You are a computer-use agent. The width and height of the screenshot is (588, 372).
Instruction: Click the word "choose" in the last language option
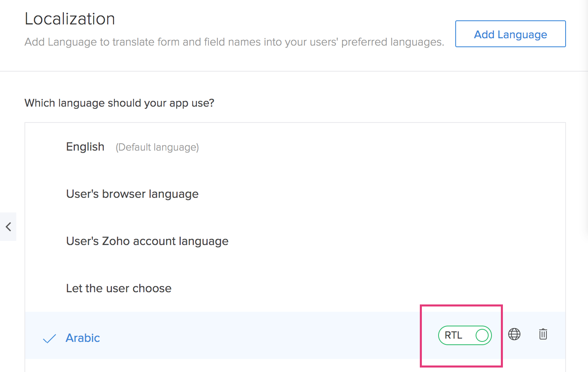[151, 289]
